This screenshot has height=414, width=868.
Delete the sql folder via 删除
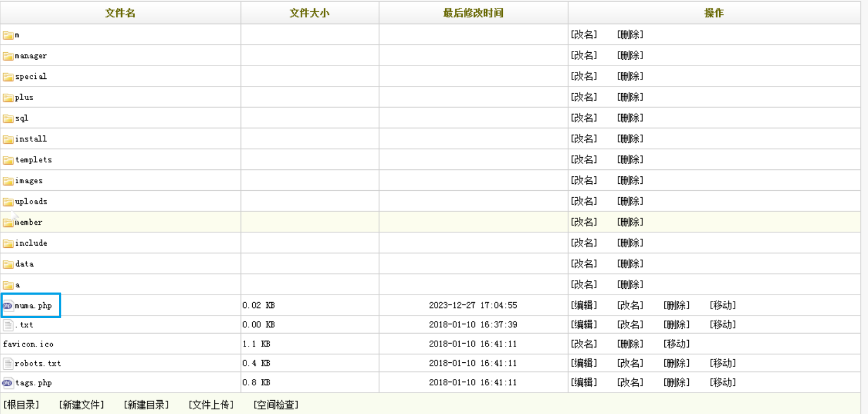point(630,118)
